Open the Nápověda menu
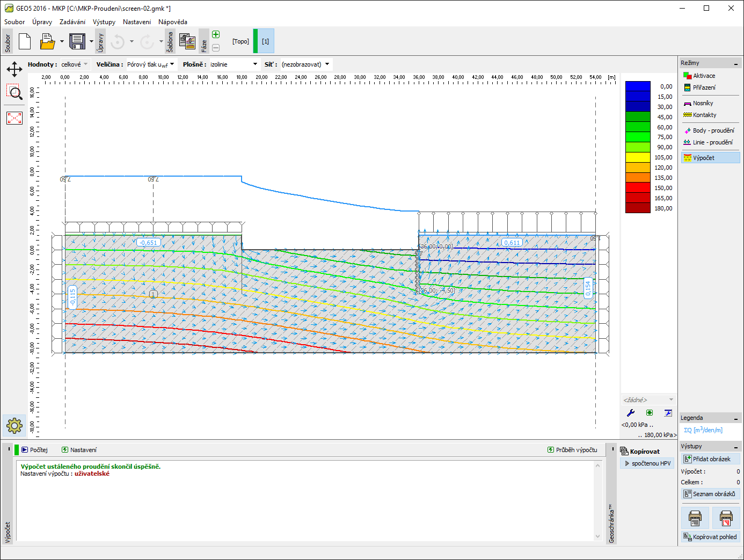This screenshot has height=560, width=744. 173,22
